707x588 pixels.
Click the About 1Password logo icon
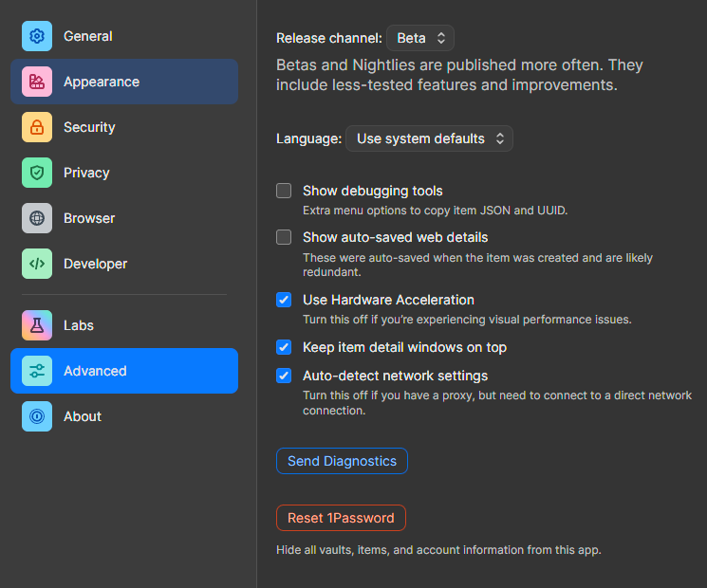coord(37,416)
